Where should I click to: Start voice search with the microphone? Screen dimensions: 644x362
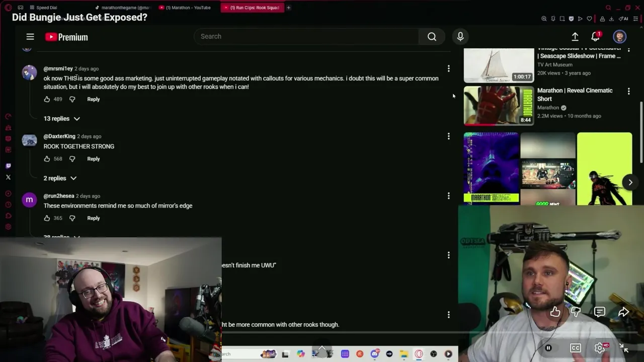tap(460, 36)
